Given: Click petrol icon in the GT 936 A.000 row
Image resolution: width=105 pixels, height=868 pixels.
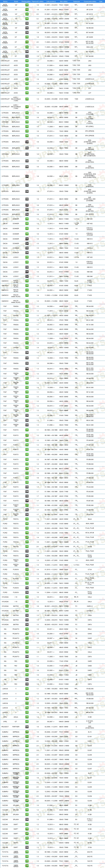Looking at the screenshot, I should click(27, 47).
